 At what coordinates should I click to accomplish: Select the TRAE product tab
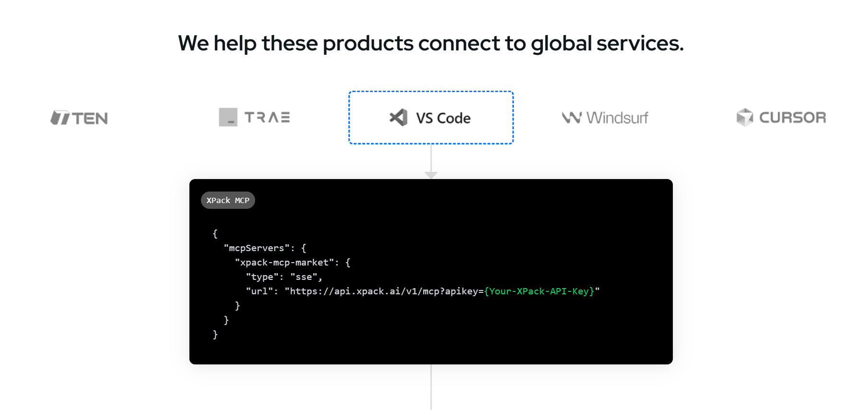254,117
